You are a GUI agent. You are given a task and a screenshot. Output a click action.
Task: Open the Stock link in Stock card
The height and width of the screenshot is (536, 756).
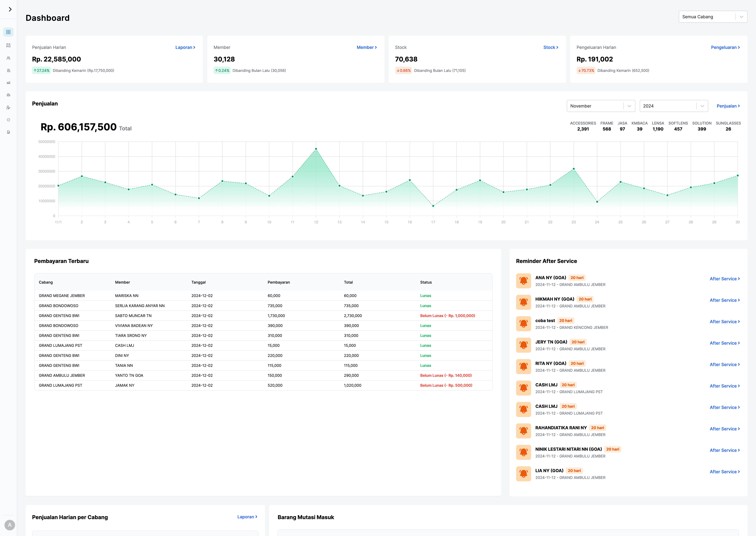click(x=551, y=47)
